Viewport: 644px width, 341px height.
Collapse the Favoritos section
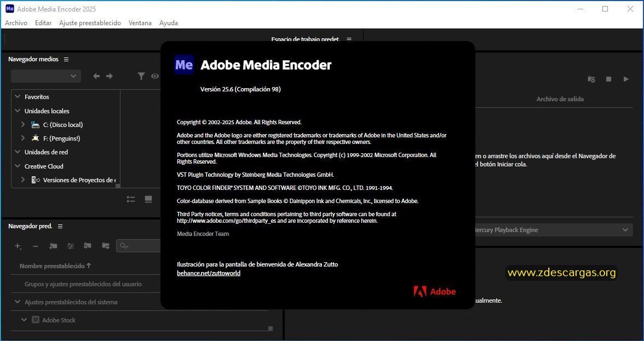coord(18,97)
